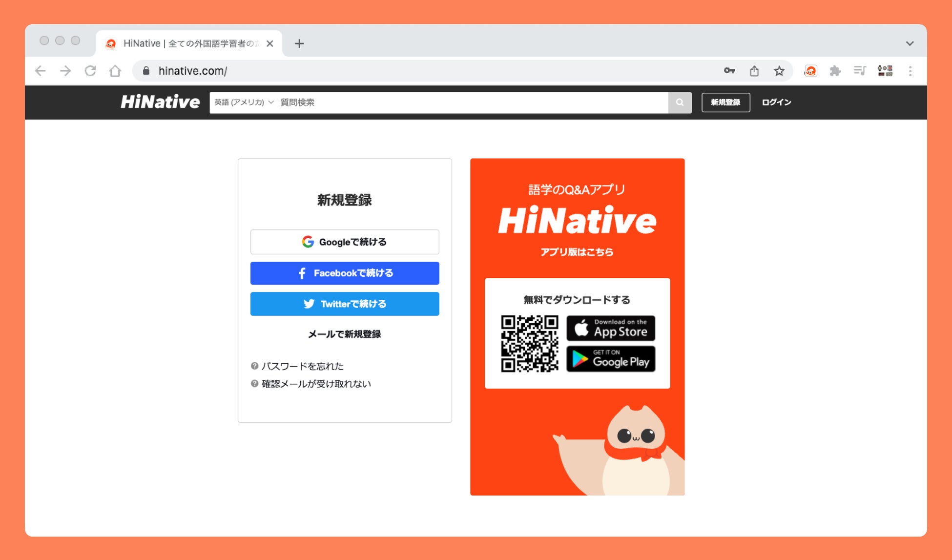Click Facebookで続ける button
Viewport: 952px width, 560px height.
(x=345, y=273)
